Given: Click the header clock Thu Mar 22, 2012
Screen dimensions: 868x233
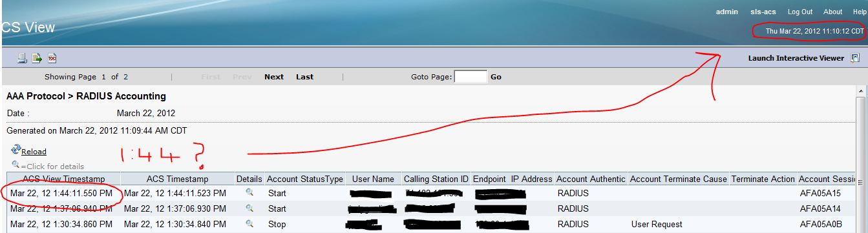Looking at the screenshot, I should pos(814,31).
